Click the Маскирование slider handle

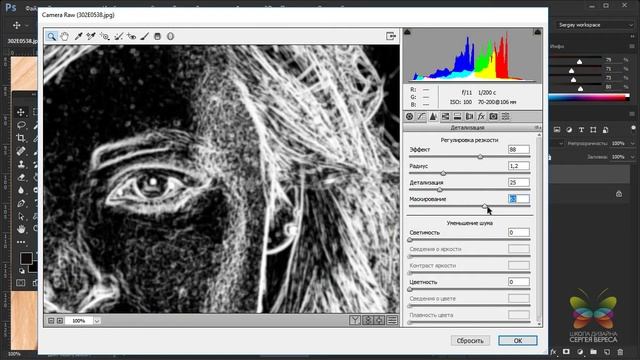click(484, 207)
